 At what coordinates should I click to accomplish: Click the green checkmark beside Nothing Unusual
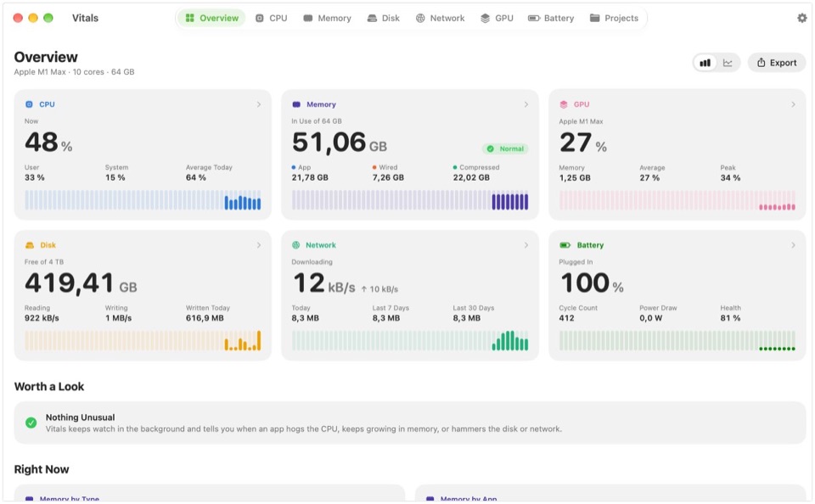pyautogui.click(x=31, y=423)
